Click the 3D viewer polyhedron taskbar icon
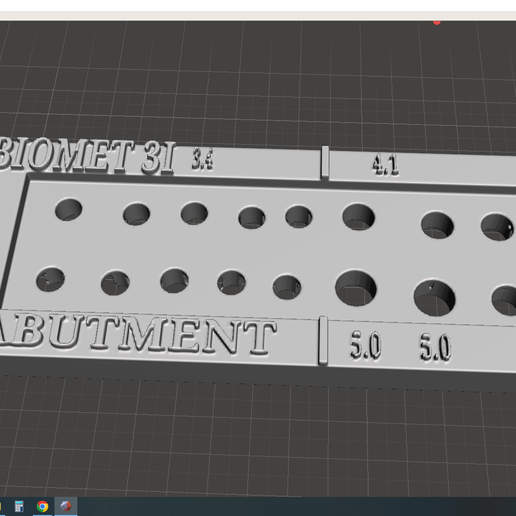Image resolution: width=516 pixels, height=516 pixels. click(66, 506)
